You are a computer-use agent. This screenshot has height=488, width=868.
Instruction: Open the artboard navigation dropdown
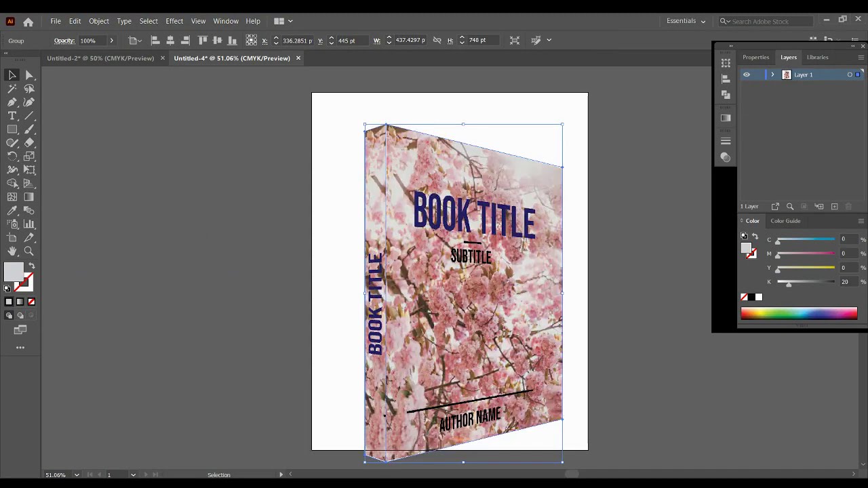(x=133, y=475)
